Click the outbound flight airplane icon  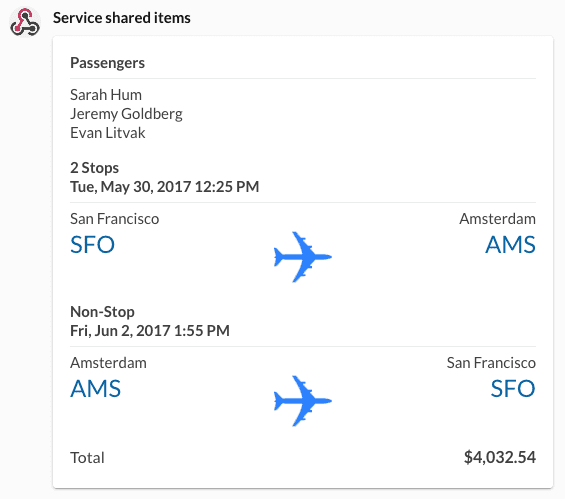click(303, 257)
